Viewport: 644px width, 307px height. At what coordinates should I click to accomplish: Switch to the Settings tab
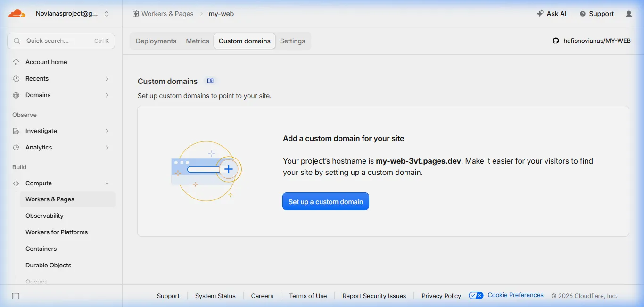coord(293,41)
